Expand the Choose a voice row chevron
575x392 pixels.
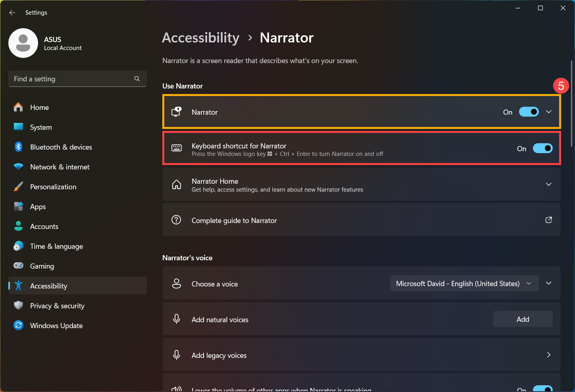click(549, 283)
